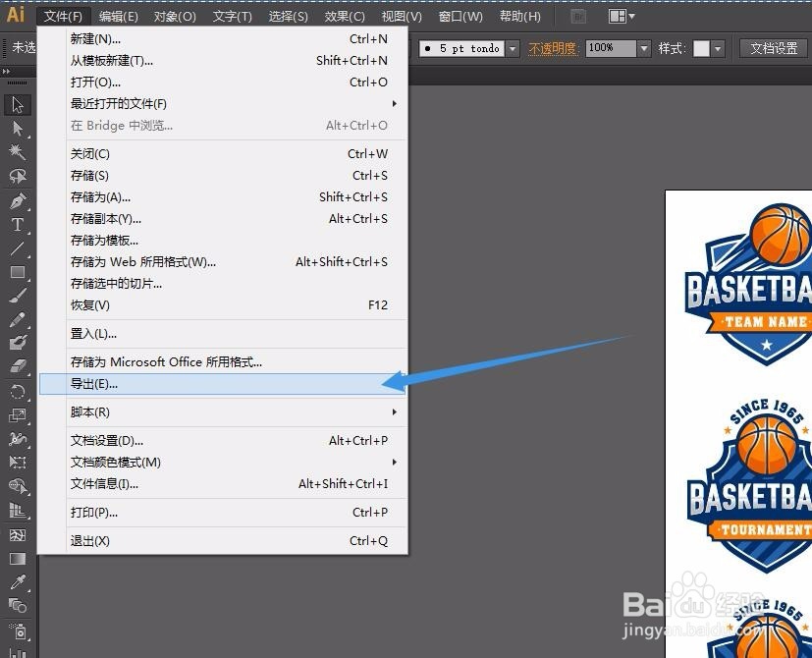Image resolution: width=812 pixels, height=658 pixels.
Task: Open the 效果(C) menu
Action: 345,17
